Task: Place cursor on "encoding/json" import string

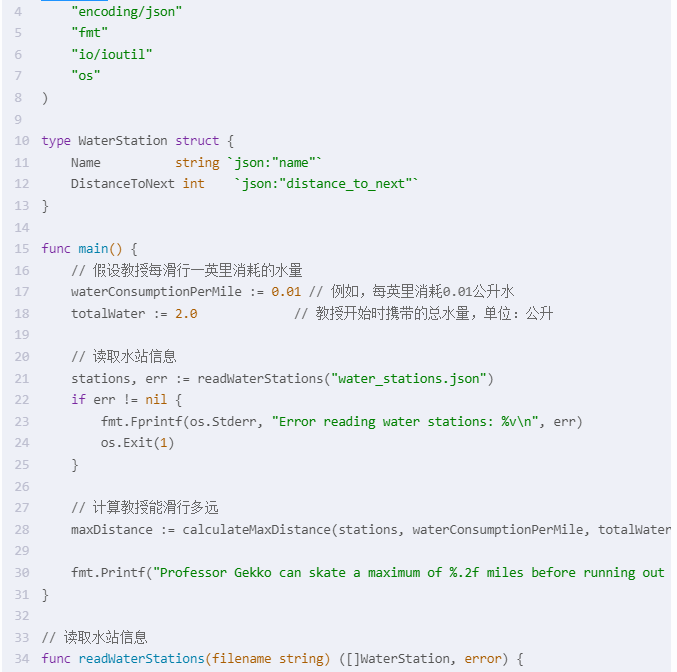Action: click(127, 11)
